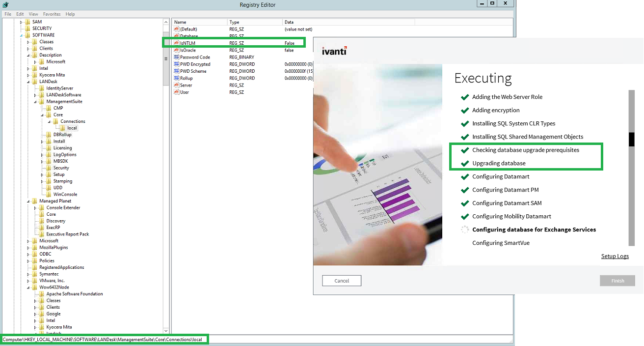Click the Ivanti logo
This screenshot has height=346, width=644.
point(333,50)
